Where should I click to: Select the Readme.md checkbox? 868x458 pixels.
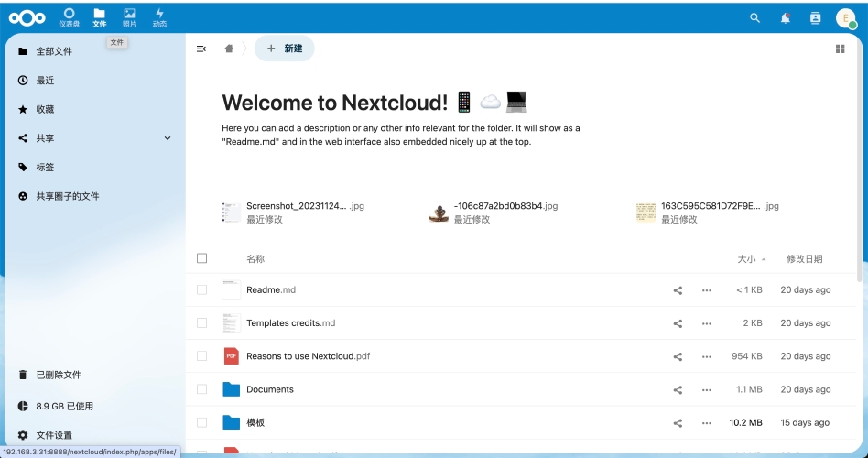click(202, 290)
